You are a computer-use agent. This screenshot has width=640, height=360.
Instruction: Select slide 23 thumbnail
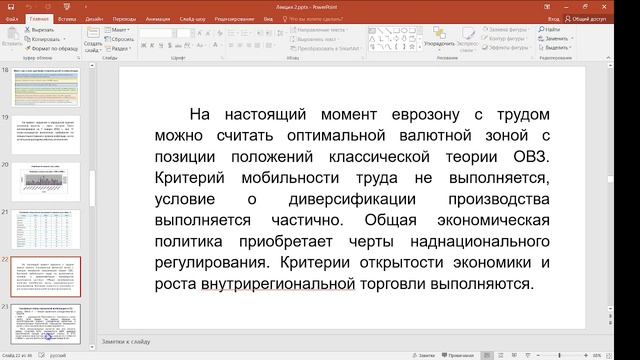pos(46,324)
